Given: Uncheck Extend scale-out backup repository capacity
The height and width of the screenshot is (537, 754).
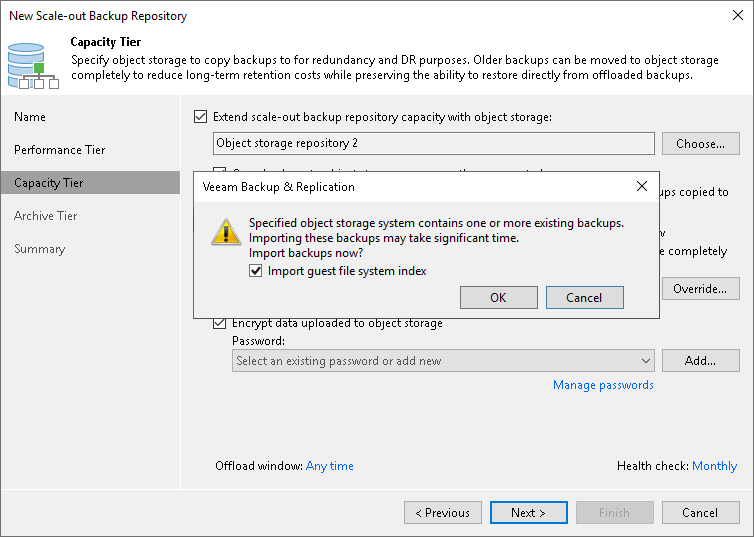Looking at the screenshot, I should pyautogui.click(x=201, y=117).
